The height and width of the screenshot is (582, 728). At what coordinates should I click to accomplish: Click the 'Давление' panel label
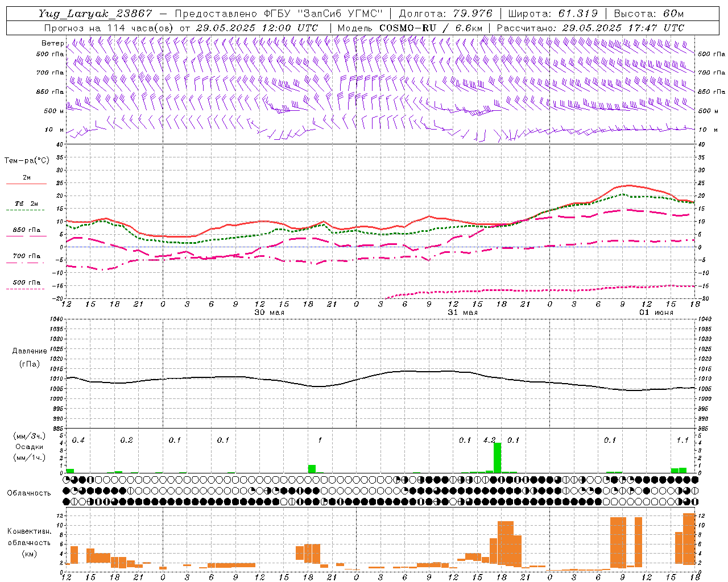tap(30, 351)
